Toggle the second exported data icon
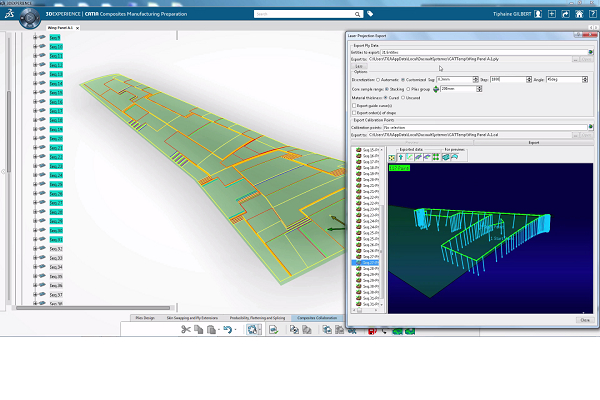Screen dimensions: 600x400 pos(410,157)
